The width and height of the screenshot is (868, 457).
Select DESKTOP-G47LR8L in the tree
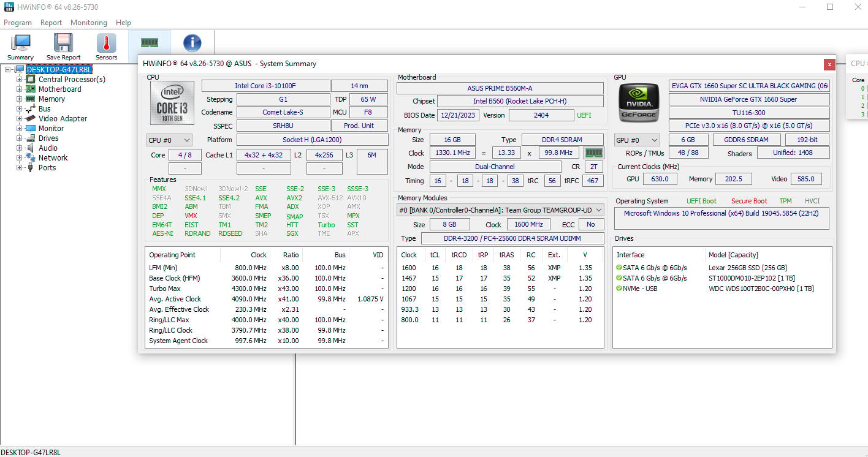click(59, 69)
